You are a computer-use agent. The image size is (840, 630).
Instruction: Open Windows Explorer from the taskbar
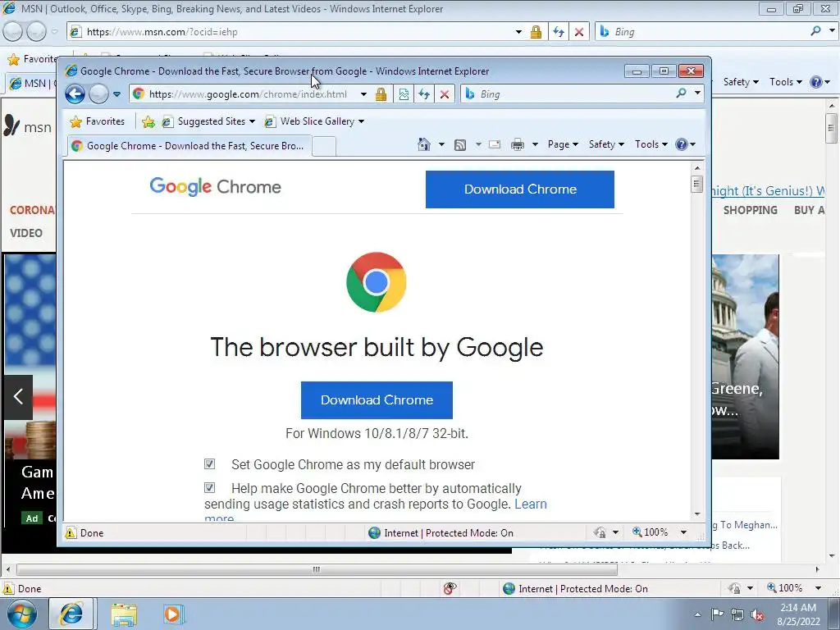[124, 614]
